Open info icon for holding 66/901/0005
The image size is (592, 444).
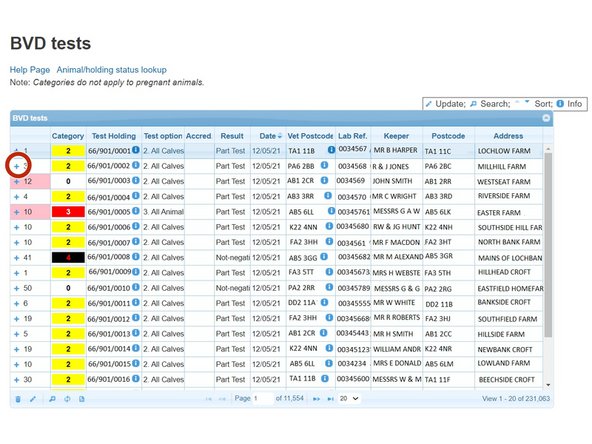point(136,211)
